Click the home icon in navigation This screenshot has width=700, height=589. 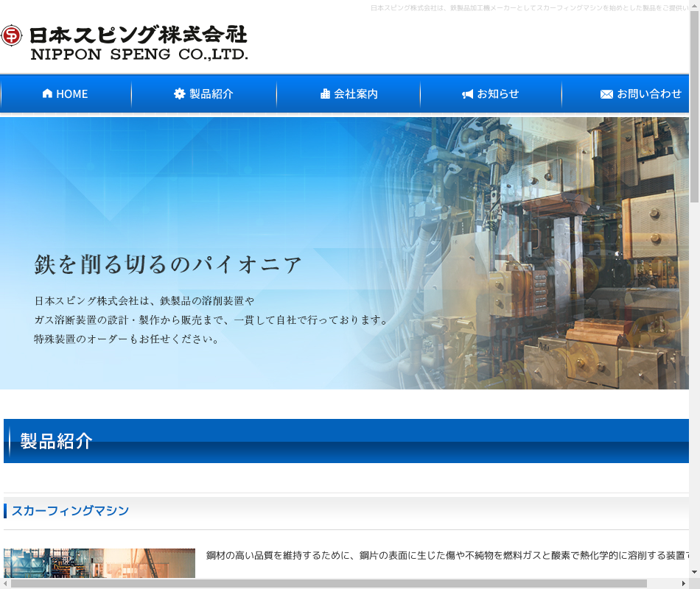coord(47,94)
